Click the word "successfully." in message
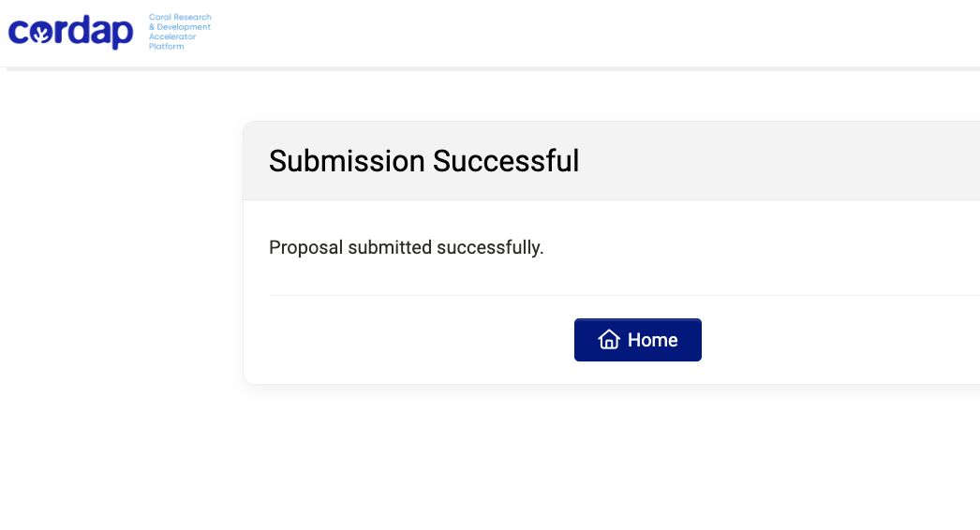This screenshot has height=530, width=980. click(490, 247)
